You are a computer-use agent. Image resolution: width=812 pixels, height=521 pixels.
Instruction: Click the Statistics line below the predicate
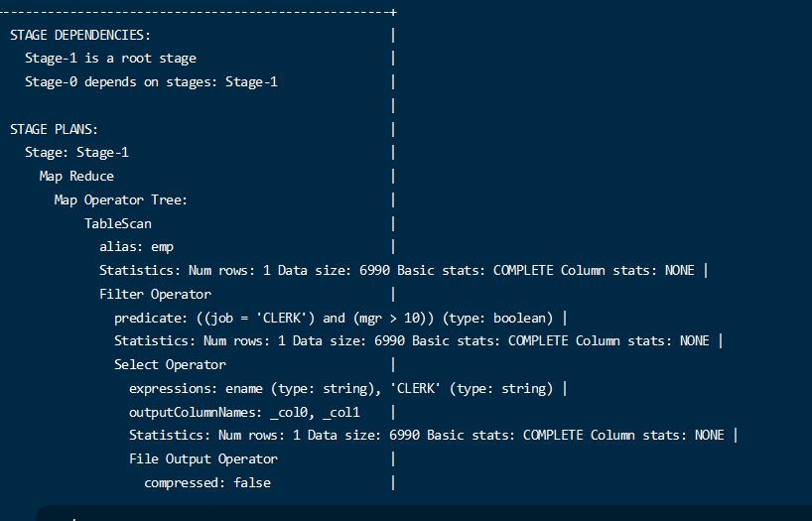click(411, 341)
